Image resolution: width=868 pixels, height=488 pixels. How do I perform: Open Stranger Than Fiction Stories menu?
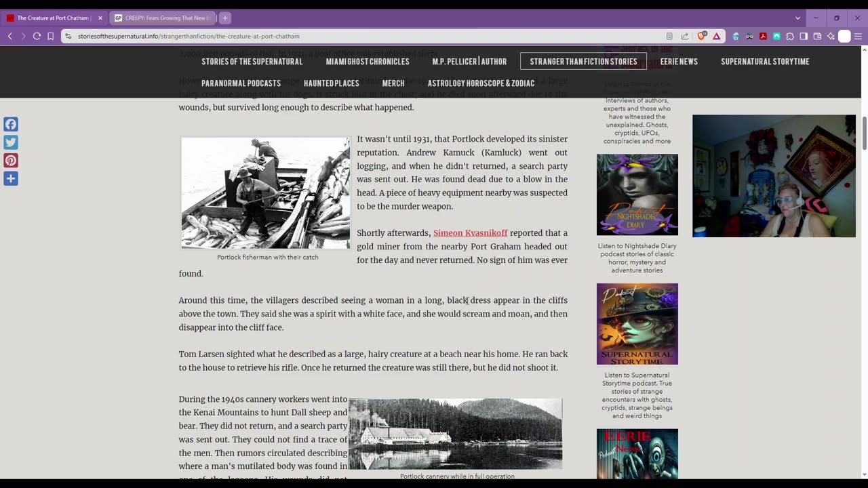click(x=583, y=62)
